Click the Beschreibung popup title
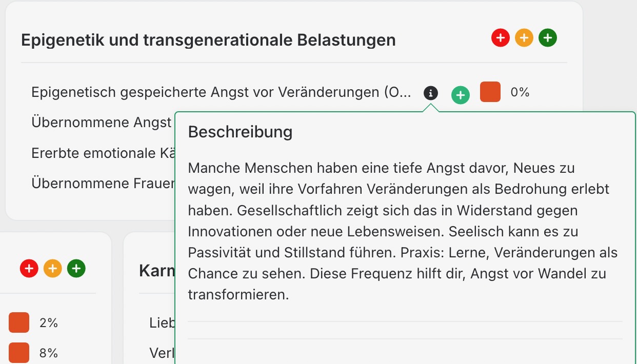Image resolution: width=637 pixels, height=364 pixels. pos(240,132)
